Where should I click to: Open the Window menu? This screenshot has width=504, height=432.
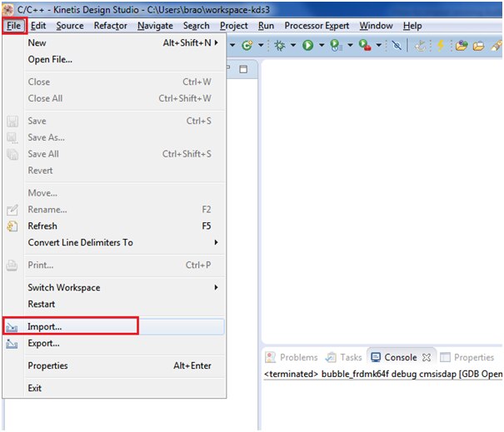pos(376,26)
